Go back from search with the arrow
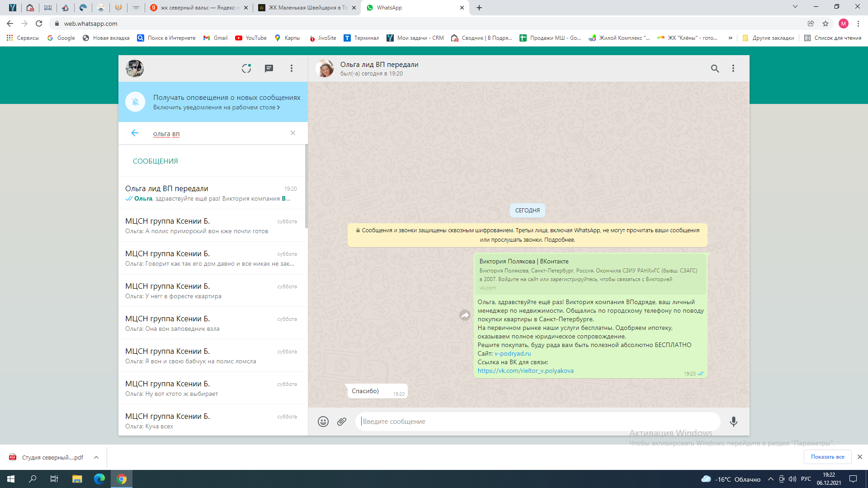Viewport: 868px width, 488px height. tap(135, 133)
